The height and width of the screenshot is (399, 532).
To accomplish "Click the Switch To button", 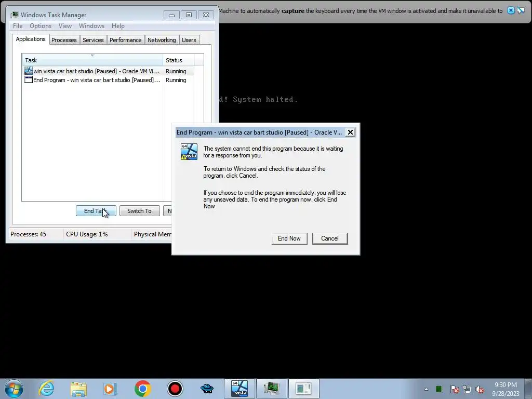I will click(139, 211).
